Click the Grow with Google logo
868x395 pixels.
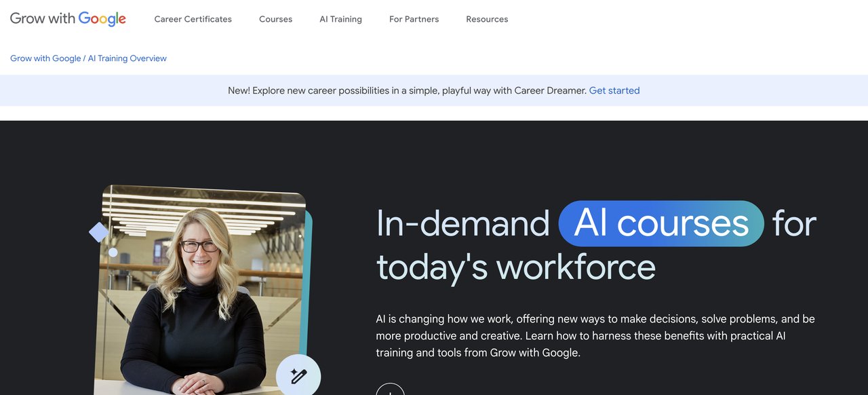[x=68, y=19]
